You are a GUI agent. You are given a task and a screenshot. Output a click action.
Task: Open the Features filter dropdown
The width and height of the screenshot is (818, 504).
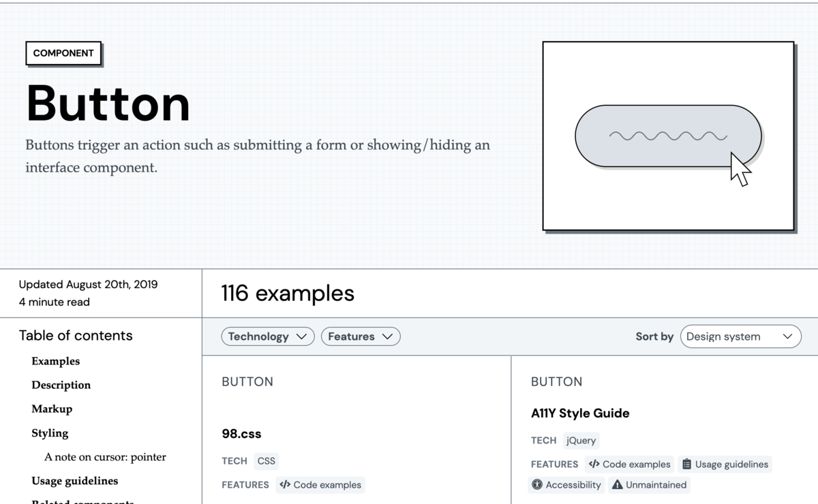[x=360, y=336]
